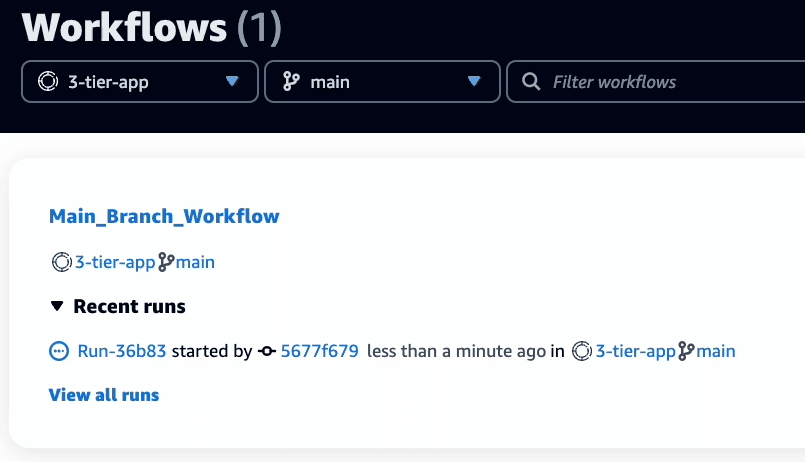Open 3-tier-app link under Main_Branch_Workflow title
This screenshot has height=462, width=805.
pos(115,262)
